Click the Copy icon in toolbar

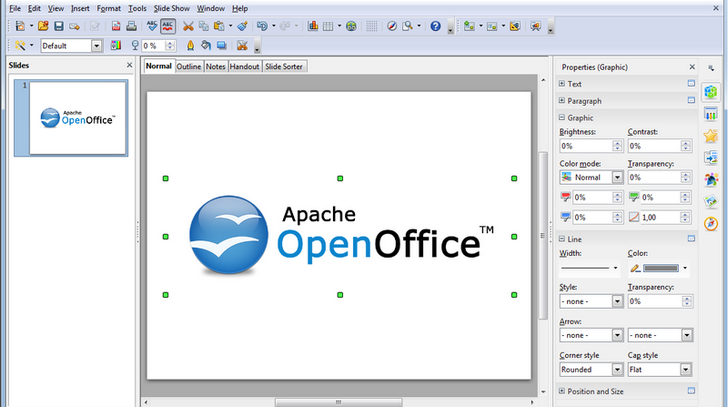tap(203, 26)
